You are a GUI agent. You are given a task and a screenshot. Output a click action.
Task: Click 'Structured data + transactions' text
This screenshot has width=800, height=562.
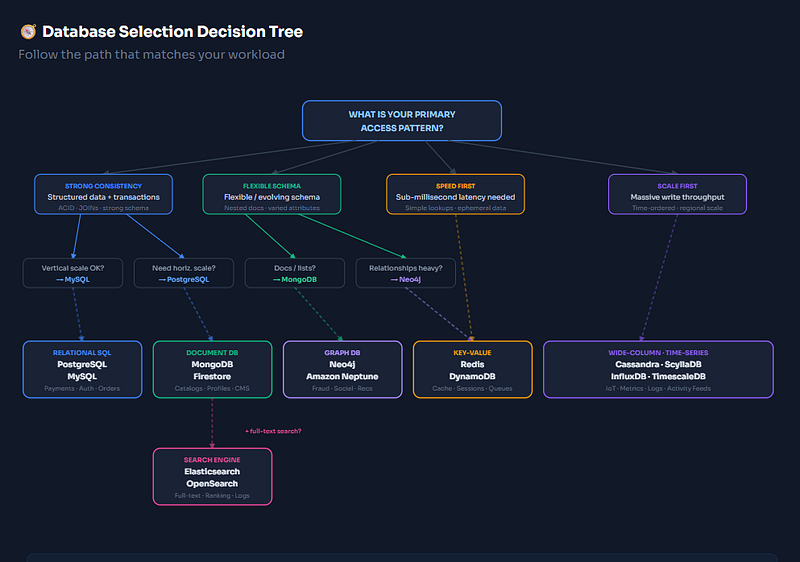click(x=104, y=197)
